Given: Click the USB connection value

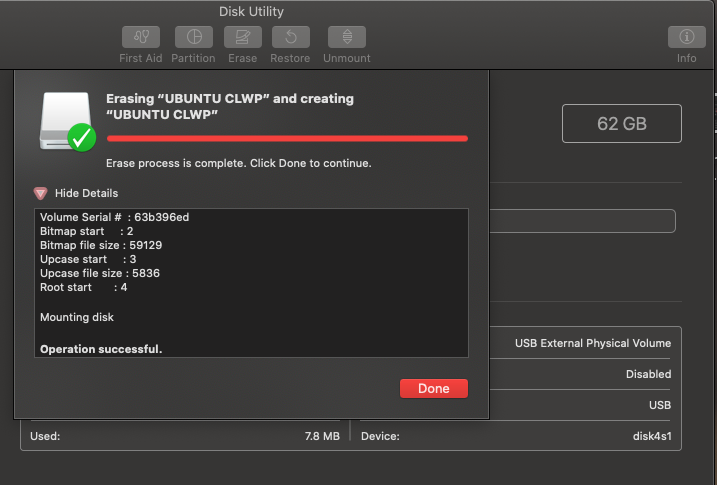Looking at the screenshot, I should point(660,405).
